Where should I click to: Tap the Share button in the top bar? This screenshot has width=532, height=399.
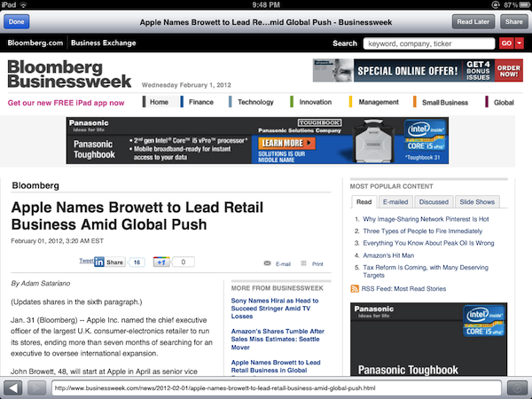[x=513, y=21]
